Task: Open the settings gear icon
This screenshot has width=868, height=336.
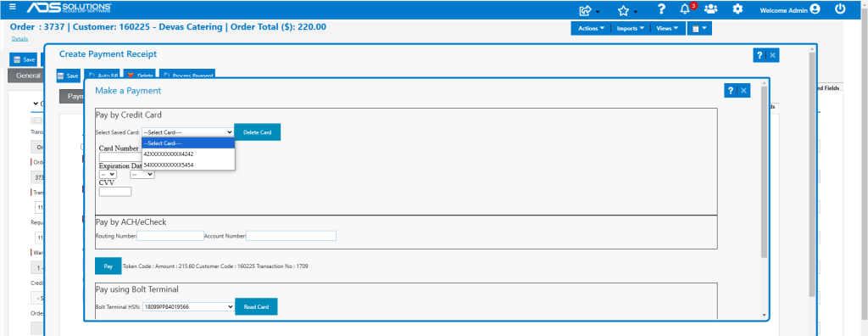Action: 738,8
